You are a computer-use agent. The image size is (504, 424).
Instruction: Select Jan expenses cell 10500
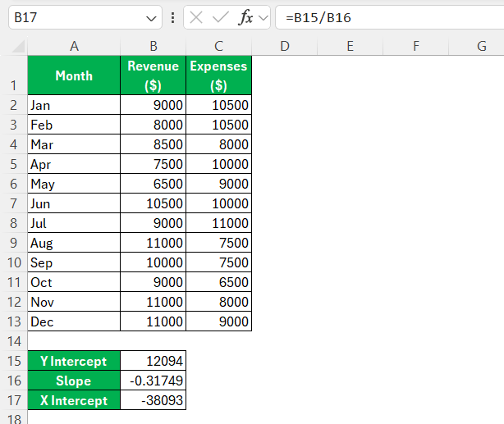click(218, 105)
